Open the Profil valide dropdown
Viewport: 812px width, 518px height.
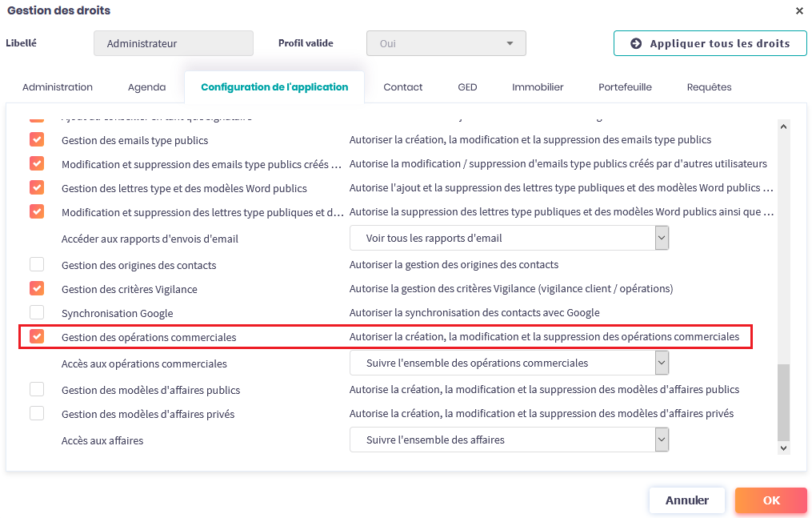(x=446, y=43)
